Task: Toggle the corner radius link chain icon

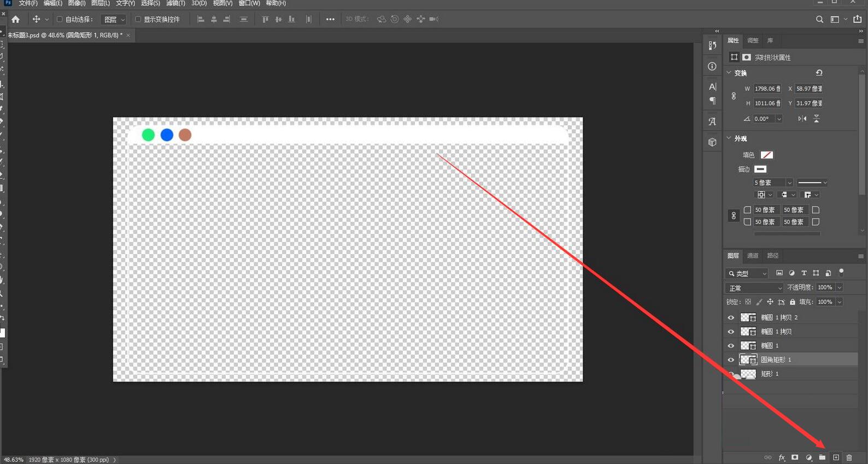Action: [734, 216]
